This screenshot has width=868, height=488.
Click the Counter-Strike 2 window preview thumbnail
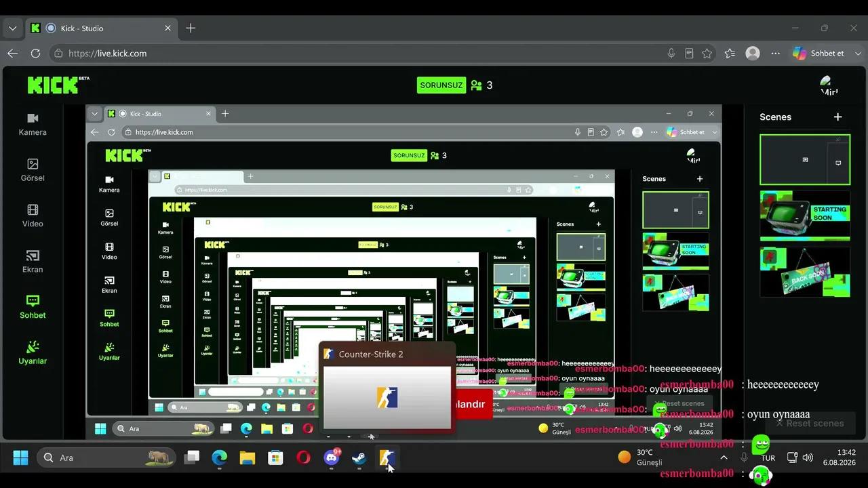coord(387,397)
